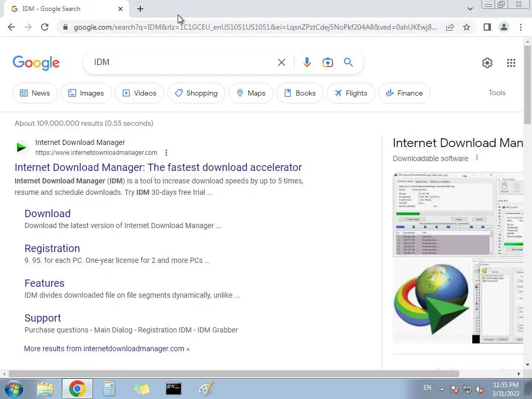Switch to Finance results
Viewport: 532px width, 399px height.
pos(404,93)
